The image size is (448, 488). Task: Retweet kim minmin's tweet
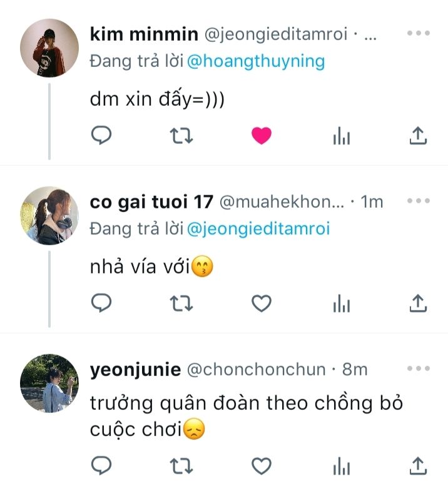coord(181,136)
